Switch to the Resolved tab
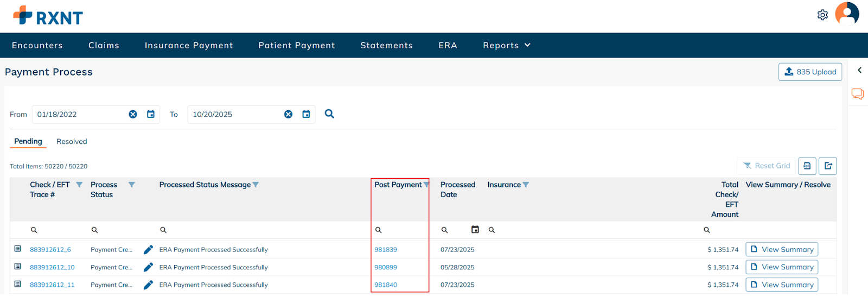Screen dimensions: 868x296 pos(72,142)
